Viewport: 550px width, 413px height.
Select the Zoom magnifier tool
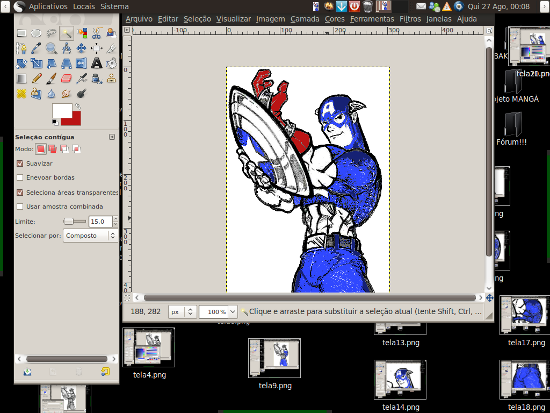[52, 48]
